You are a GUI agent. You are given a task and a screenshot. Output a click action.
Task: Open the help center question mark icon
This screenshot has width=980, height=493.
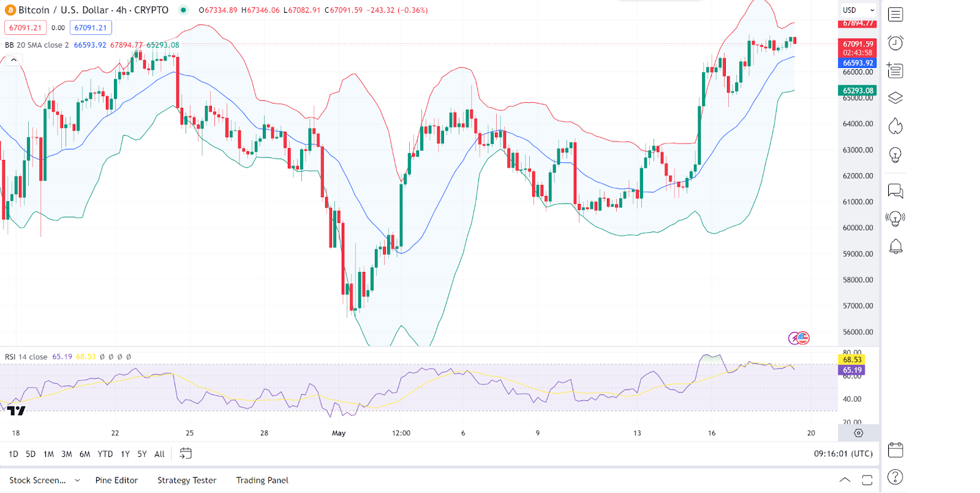895,477
